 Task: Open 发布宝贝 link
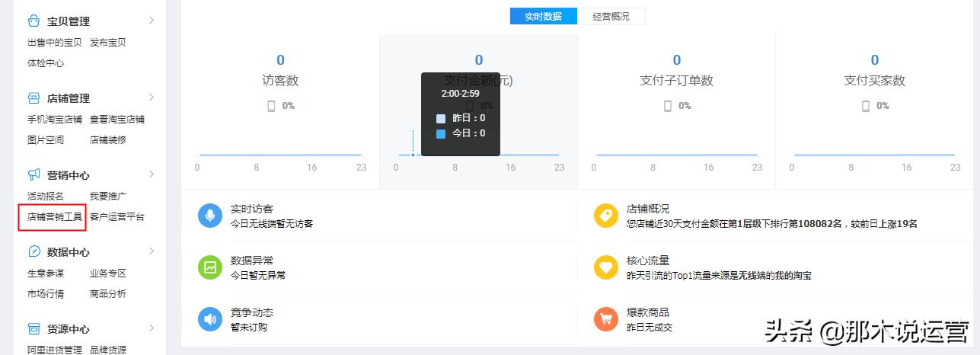click(108, 43)
